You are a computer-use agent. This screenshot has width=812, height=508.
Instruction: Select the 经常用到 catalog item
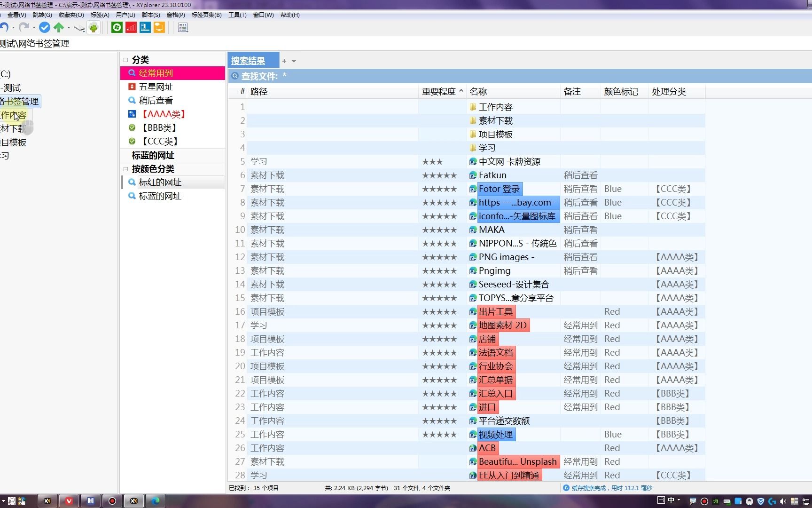(x=173, y=73)
